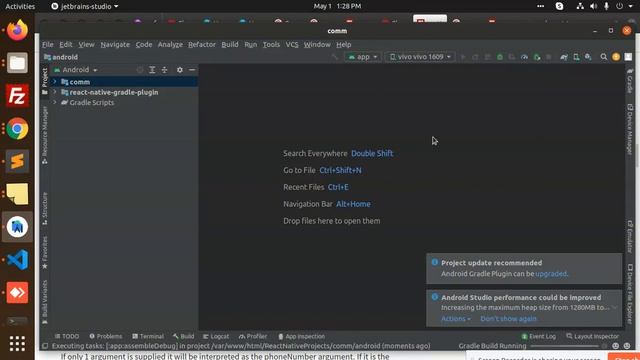Toggle the Emulator side panel
The height and width of the screenshot is (360, 640).
pos(630,236)
